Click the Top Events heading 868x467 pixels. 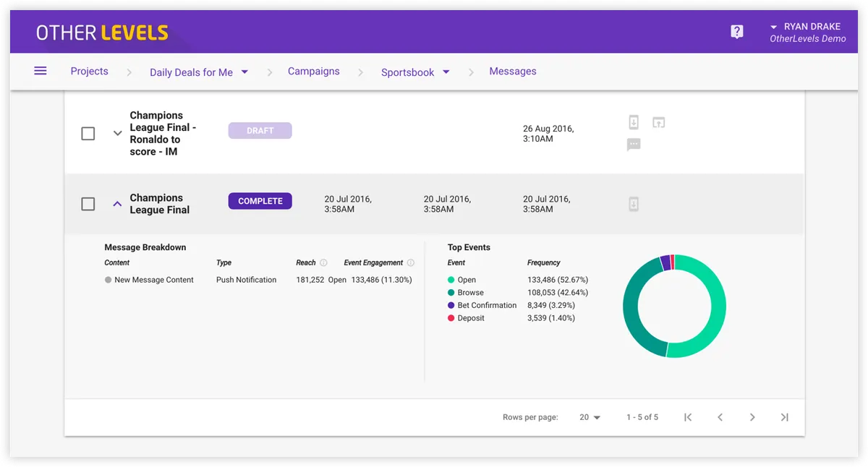[469, 247]
